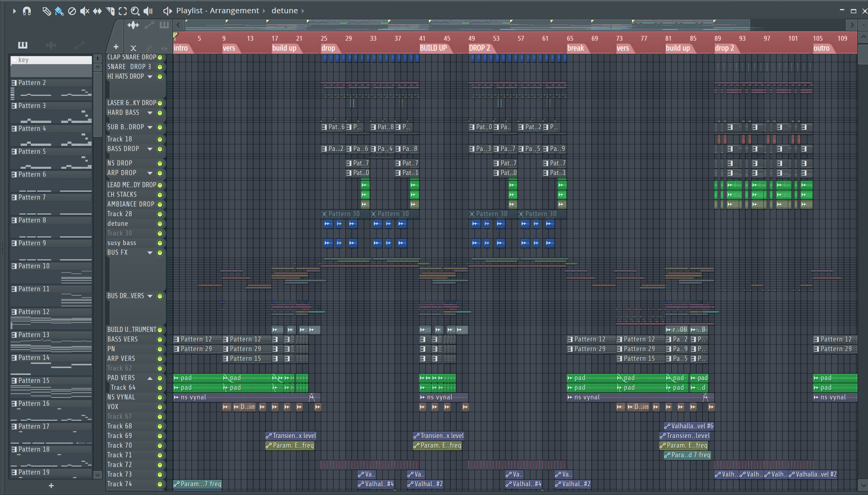Toggle mute on susy bass track

point(160,243)
